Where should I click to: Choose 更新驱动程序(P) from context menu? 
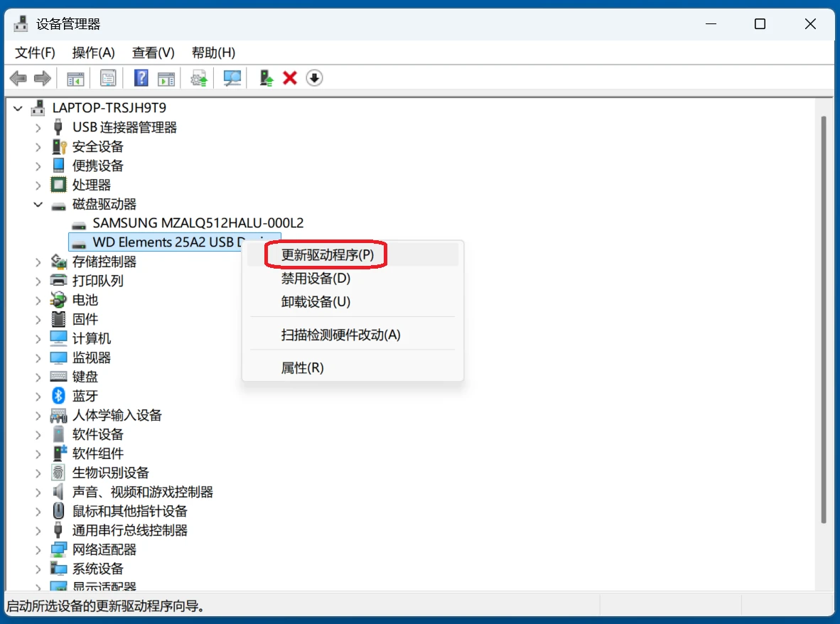(326, 255)
